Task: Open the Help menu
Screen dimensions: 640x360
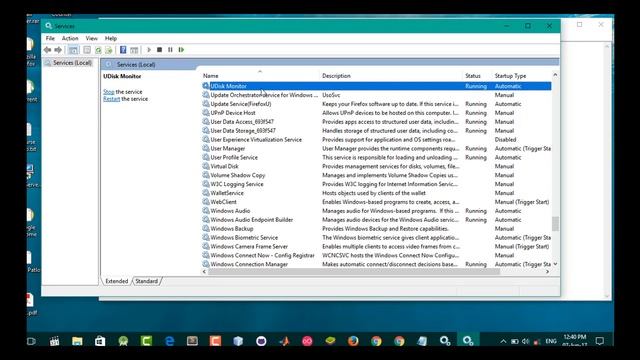Action: tap(111, 38)
